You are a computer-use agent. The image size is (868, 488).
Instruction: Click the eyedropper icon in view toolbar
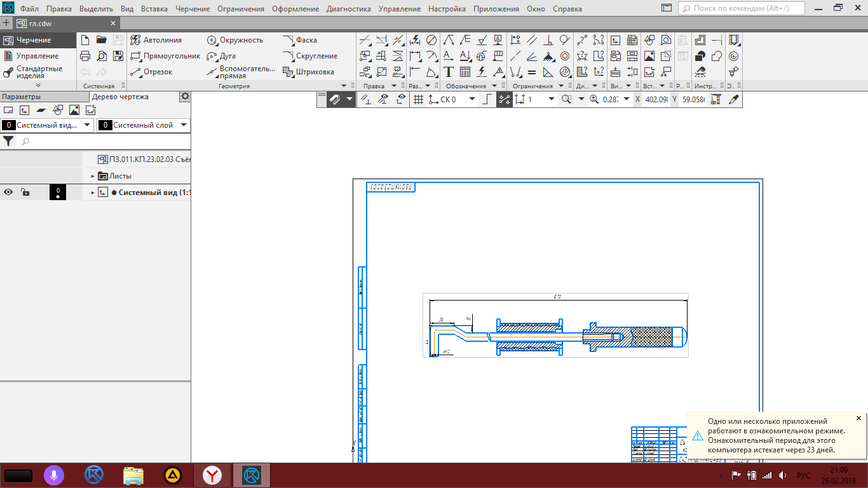point(734,99)
